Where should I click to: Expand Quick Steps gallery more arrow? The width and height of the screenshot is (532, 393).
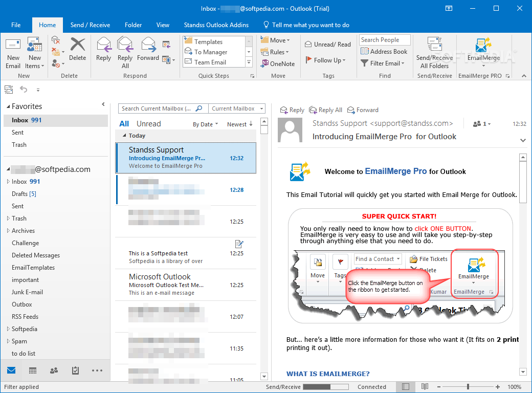pyautogui.click(x=249, y=62)
